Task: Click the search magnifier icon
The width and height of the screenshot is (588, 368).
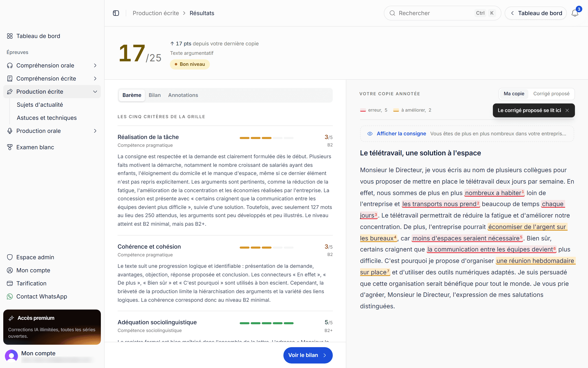Action: (x=392, y=13)
